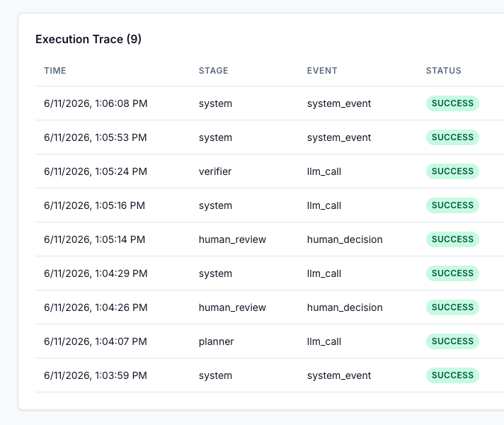Open the planner stage row

point(270,341)
